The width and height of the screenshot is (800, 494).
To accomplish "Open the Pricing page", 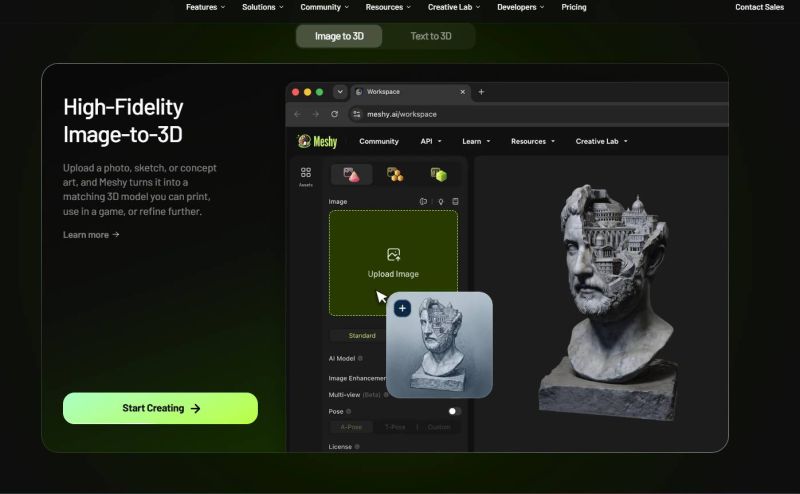I will (x=573, y=7).
